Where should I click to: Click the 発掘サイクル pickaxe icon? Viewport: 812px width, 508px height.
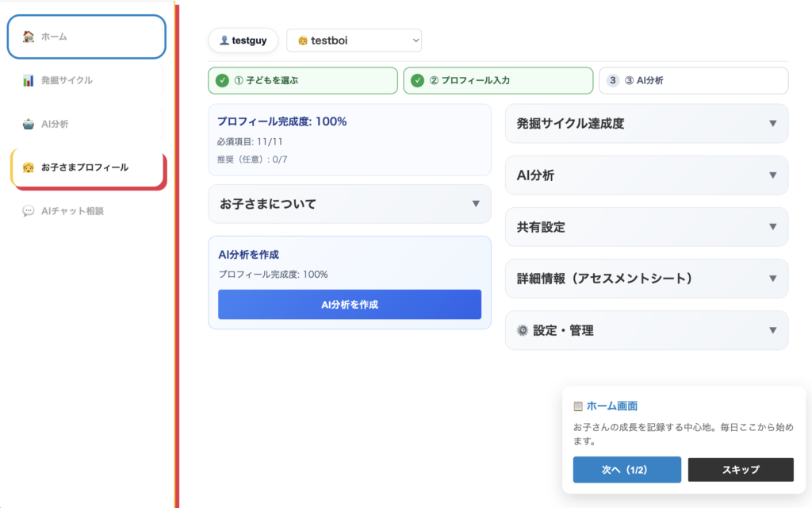(x=28, y=80)
